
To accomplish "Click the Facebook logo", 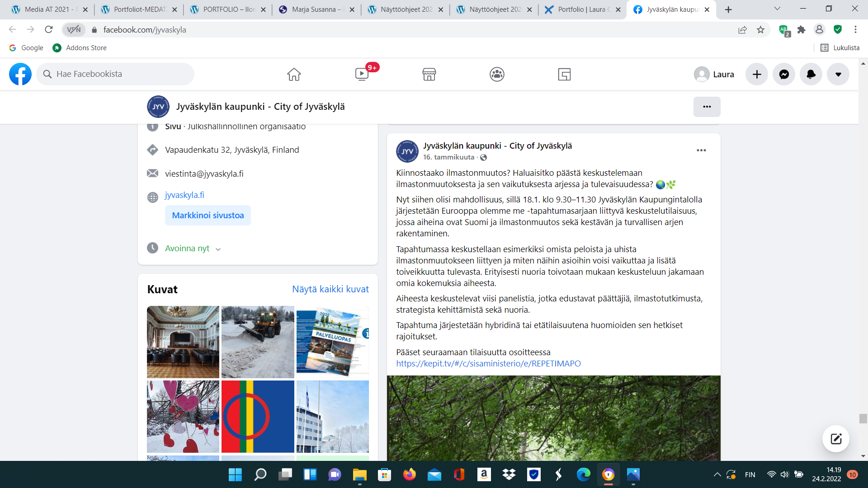I will coord(20,74).
